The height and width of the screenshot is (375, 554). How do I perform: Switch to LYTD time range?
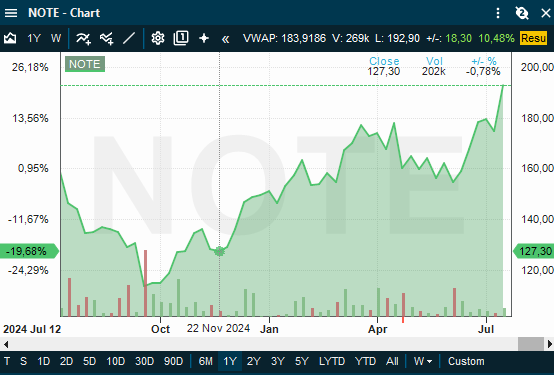point(332,361)
